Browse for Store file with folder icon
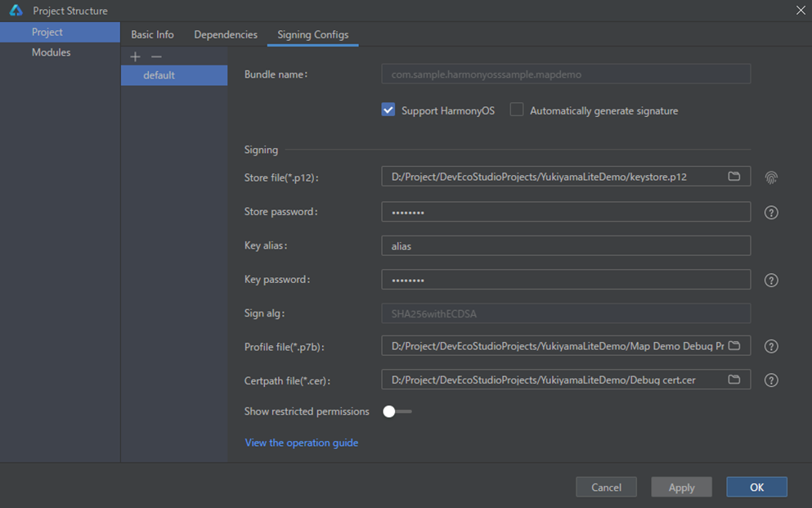This screenshot has height=508, width=812. pyautogui.click(x=733, y=176)
